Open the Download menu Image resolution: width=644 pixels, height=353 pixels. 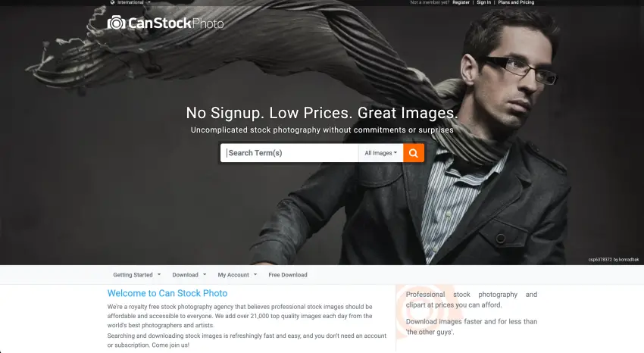pyautogui.click(x=189, y=275)
